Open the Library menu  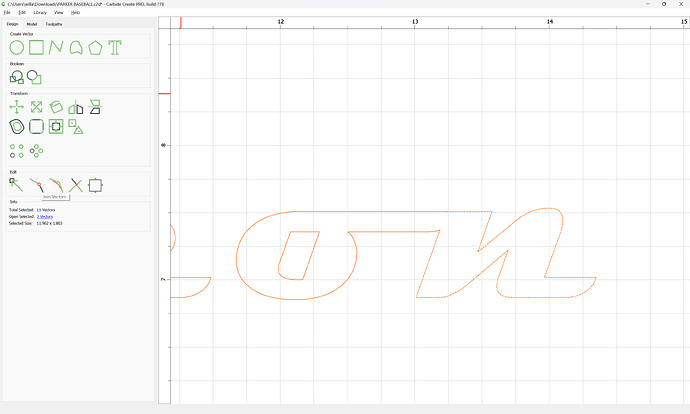[40, 12]
